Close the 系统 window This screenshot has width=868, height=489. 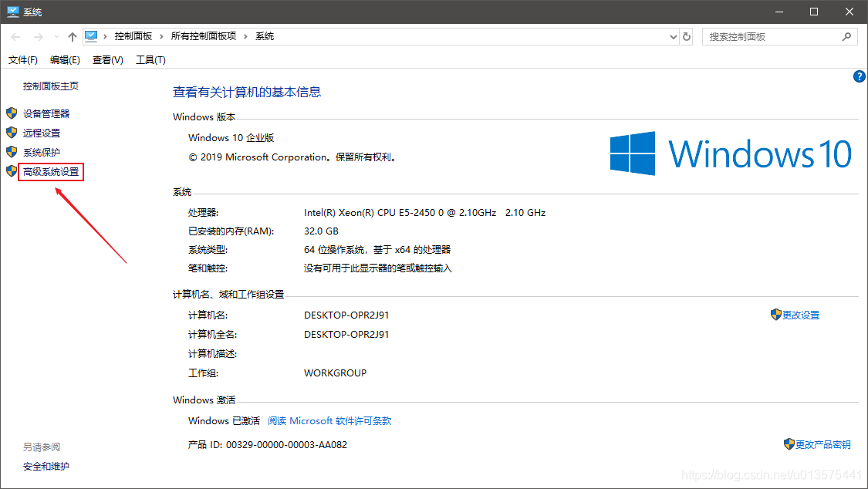point(849,12)
